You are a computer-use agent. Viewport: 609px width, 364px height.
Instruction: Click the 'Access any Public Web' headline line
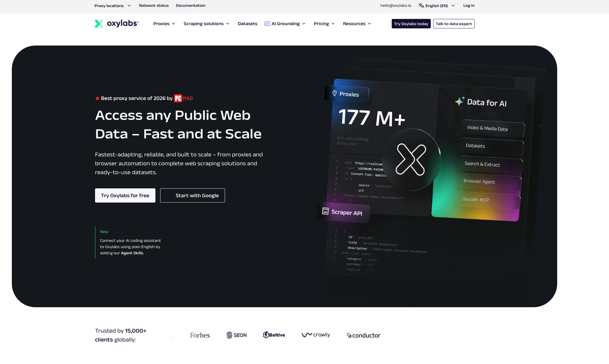[173, 115]
